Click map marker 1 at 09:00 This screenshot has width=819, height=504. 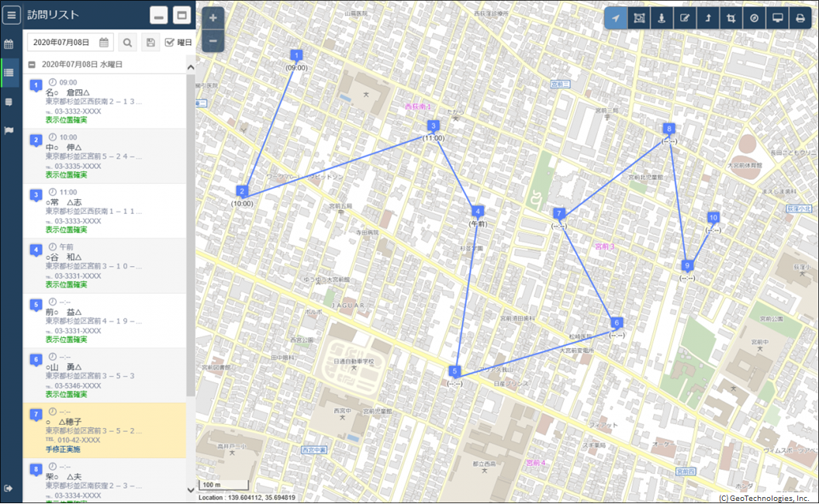(296, 56)
